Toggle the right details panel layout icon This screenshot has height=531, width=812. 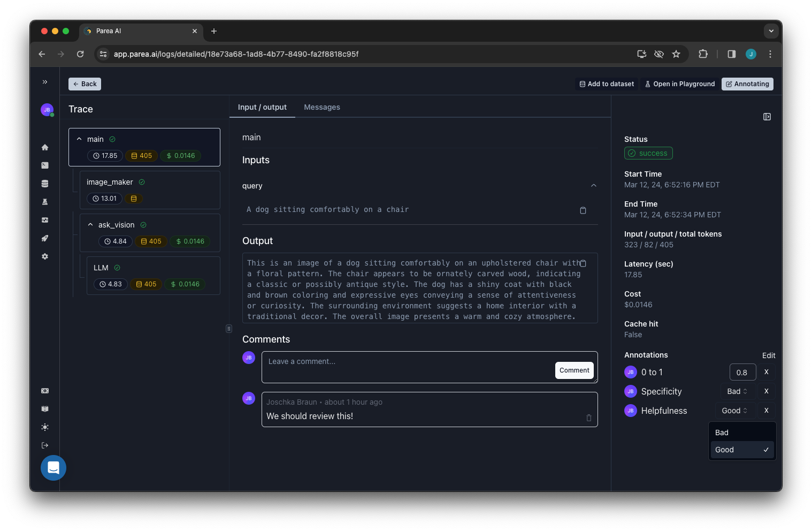[x=767, y=117]
